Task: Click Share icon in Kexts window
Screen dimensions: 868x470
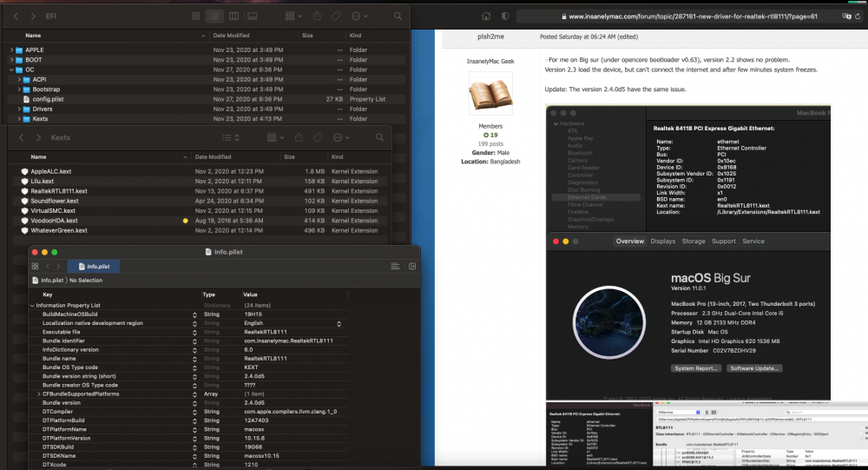Action: [299, 137]
